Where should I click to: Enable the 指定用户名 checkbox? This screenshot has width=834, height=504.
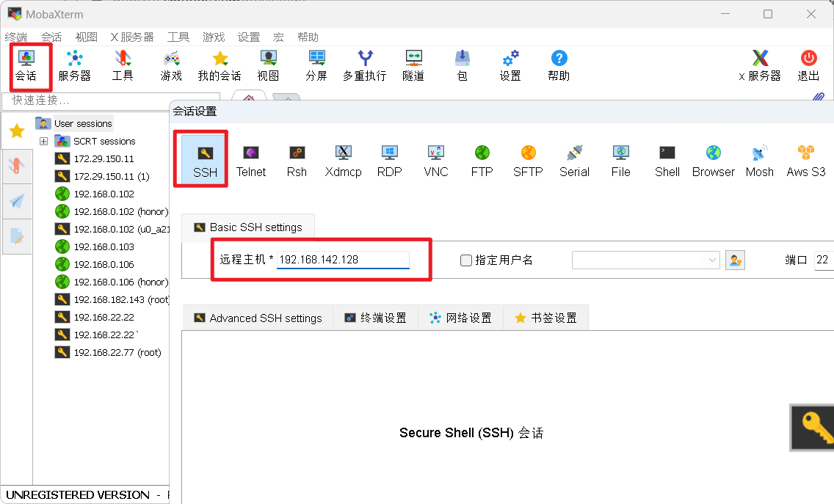(x=466, y=260)
